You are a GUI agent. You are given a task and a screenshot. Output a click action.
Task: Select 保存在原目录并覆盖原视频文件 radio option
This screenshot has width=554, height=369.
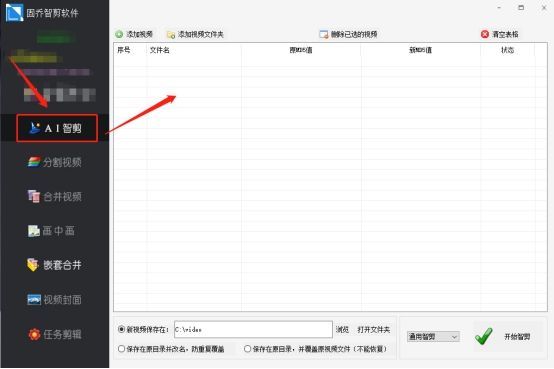point(248,349)
